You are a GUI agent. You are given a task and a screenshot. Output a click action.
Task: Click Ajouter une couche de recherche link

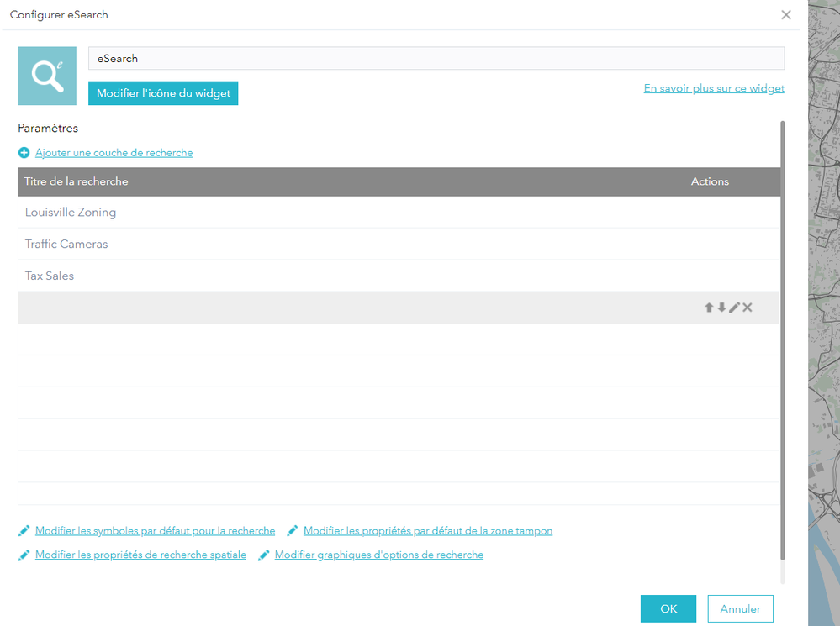(114, 153)
